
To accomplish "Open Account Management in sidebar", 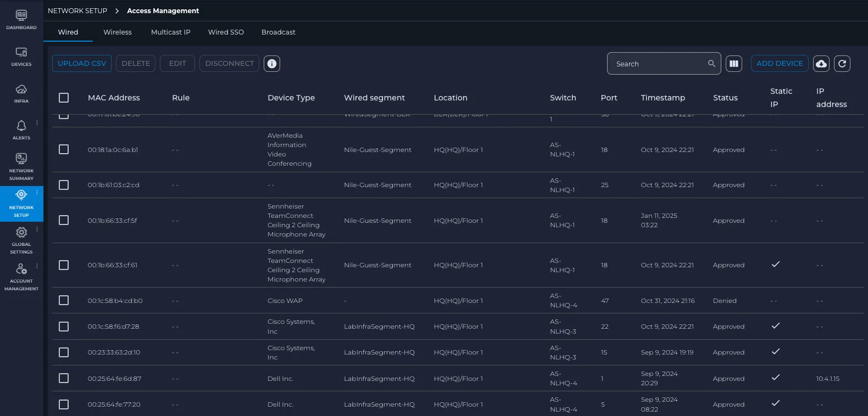I will 21,277.
